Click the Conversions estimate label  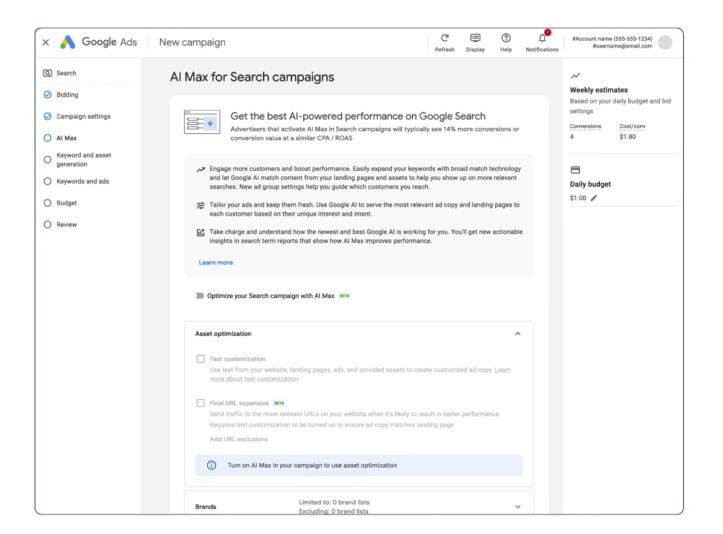pyautogui.click(x=586, y=126)
